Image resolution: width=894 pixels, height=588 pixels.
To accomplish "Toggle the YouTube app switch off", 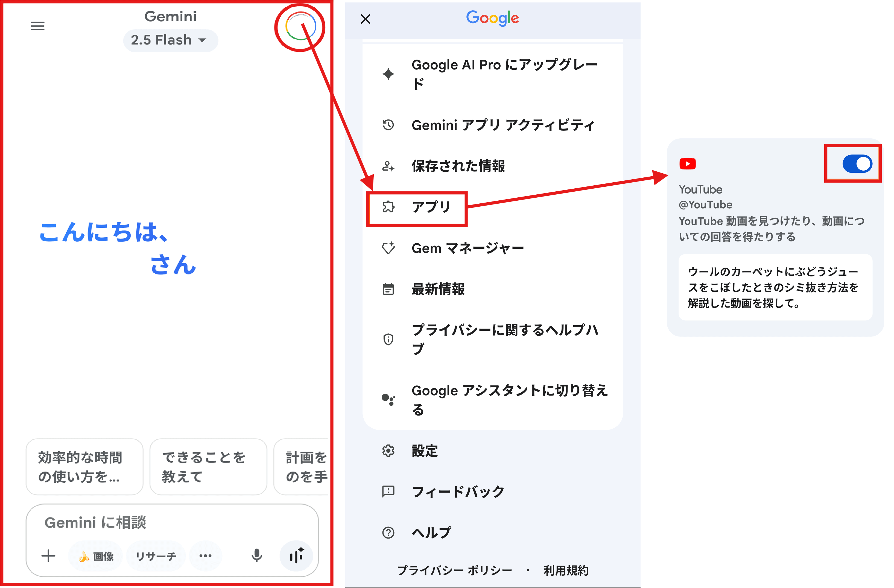I will [x=857, y=164].
